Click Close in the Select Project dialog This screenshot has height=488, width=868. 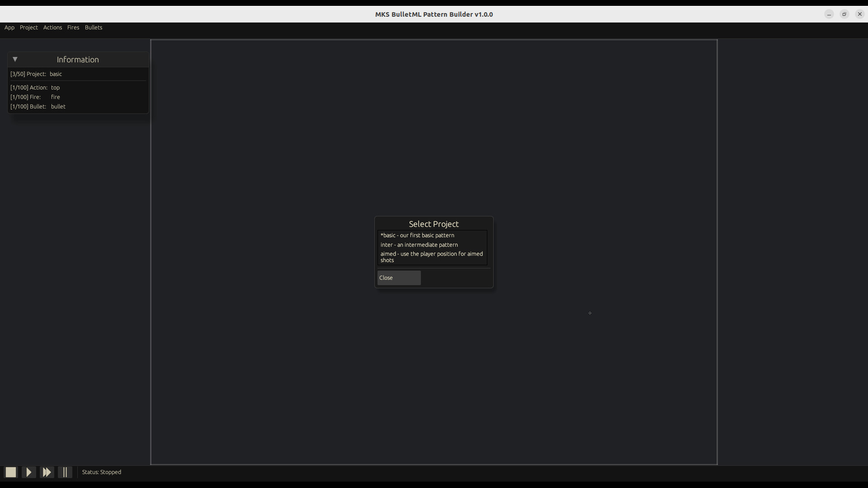pyautogui.click(x=398, y=278)
